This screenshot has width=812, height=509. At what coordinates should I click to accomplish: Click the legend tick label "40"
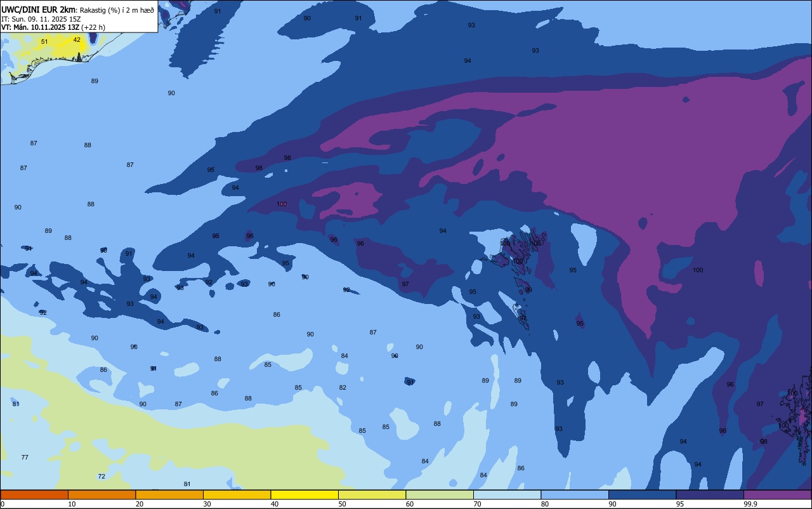(x=275, y=504)
